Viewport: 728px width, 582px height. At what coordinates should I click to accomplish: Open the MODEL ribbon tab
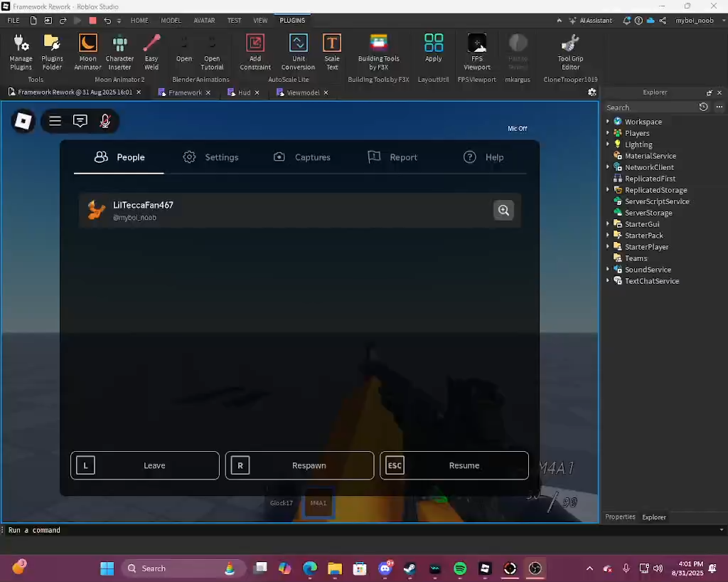pos(171,20)
